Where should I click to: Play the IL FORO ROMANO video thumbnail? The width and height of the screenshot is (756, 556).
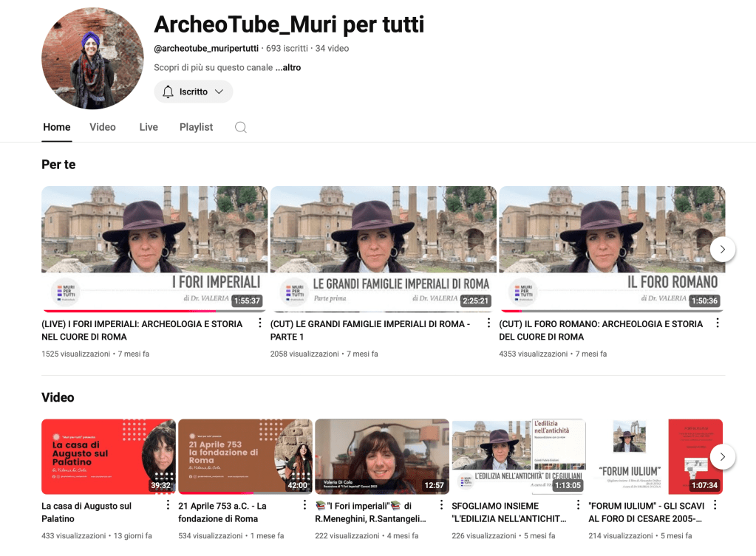tap(611, 247)
